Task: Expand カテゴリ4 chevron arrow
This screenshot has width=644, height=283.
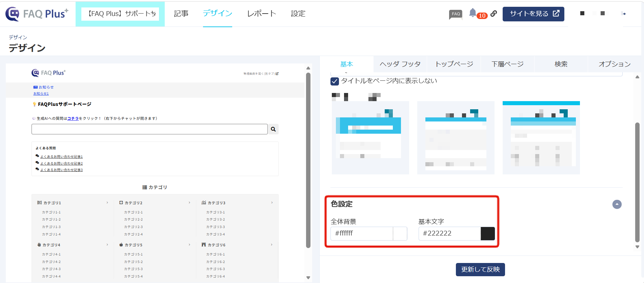Action: point(107,245)
